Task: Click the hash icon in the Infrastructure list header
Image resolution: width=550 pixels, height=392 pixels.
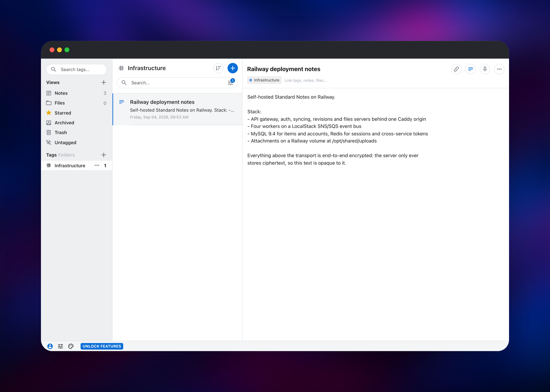Action: (121, 68)
